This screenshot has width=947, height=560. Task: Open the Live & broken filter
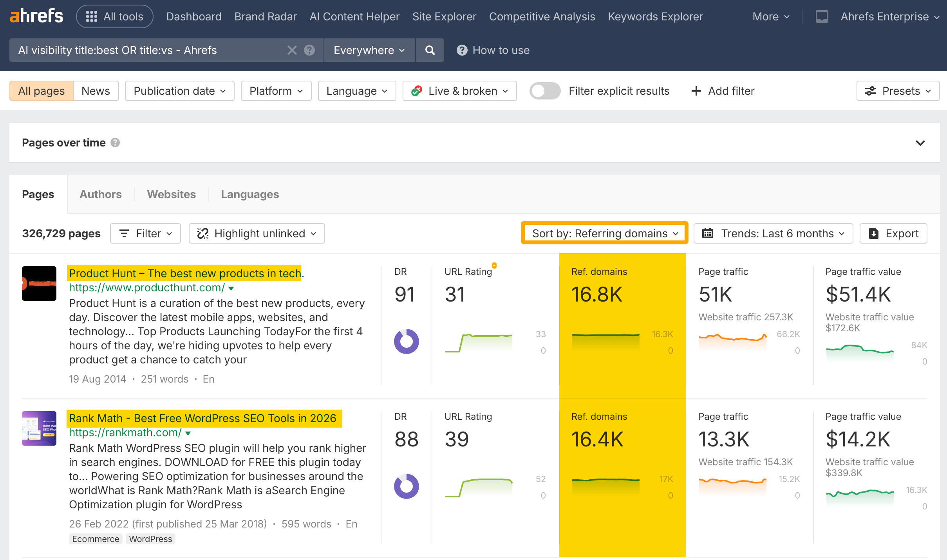(460, 91)
